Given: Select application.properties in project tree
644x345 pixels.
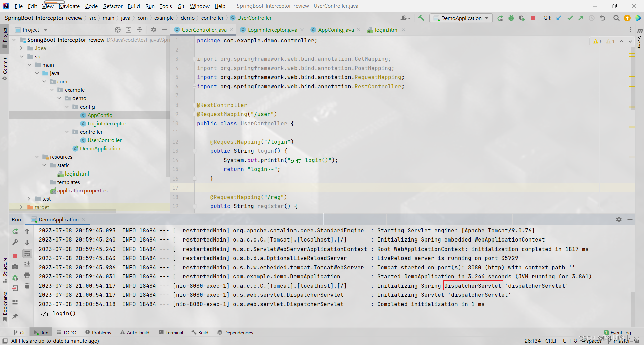Looking at the screenshot, I should pyautogui.click(x=82, y=190).
